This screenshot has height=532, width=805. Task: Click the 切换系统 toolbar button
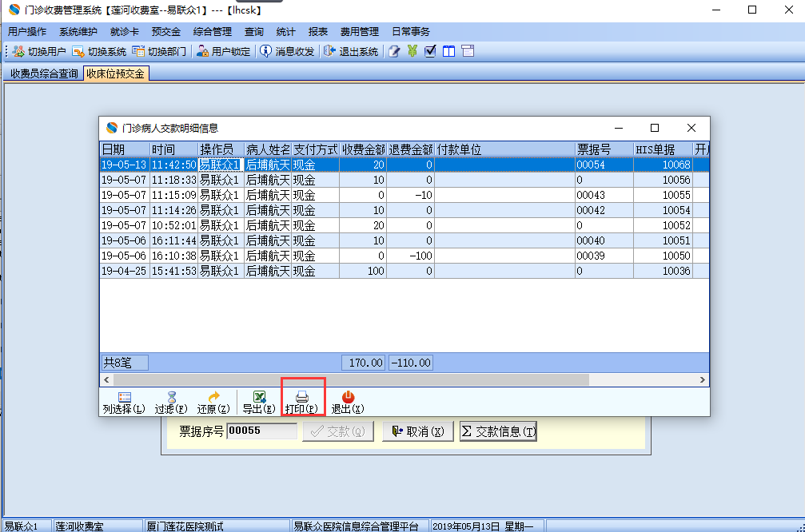99,51
